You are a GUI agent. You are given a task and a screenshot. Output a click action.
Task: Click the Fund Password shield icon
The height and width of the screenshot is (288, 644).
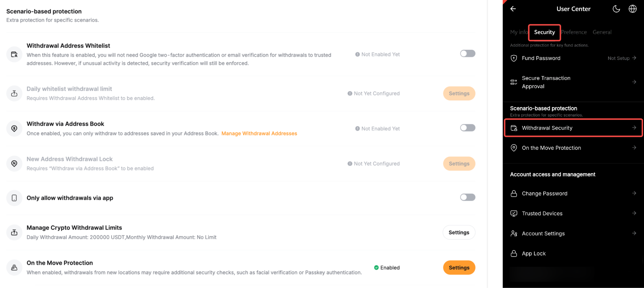pos(514,58)
